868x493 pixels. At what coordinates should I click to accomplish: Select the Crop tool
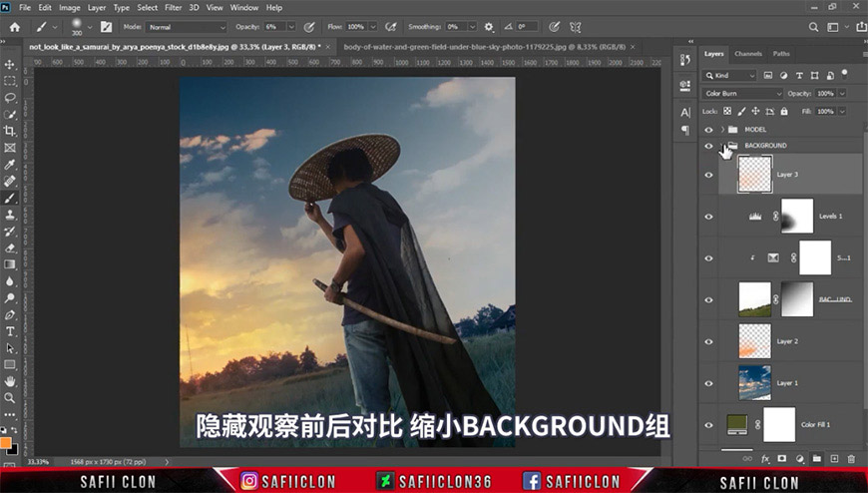click(x=10, y=131)
